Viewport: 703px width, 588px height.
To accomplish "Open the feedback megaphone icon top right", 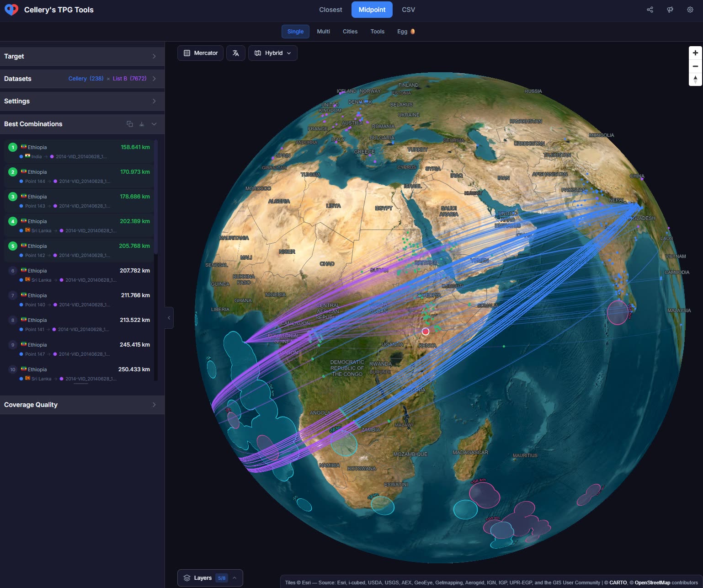I will (670, 9).
